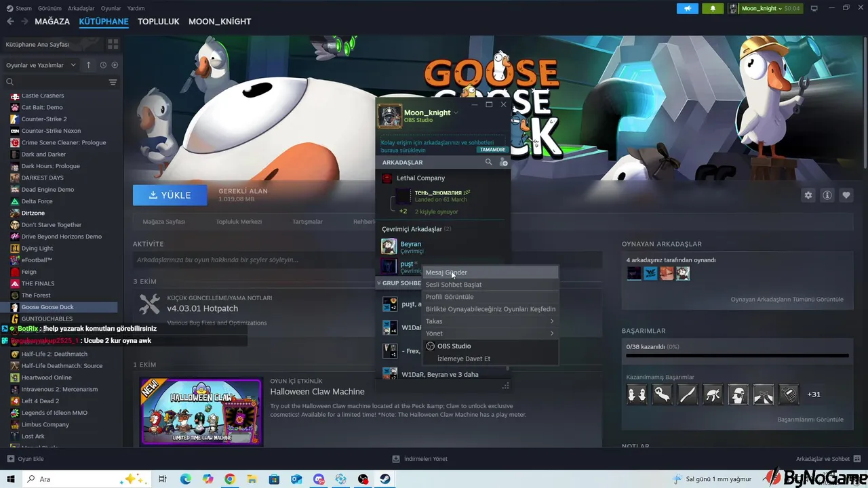This screenshot has width=868, height=488.
Task: Expand Moon_knight status arrow in friends window
Action: 456,113
